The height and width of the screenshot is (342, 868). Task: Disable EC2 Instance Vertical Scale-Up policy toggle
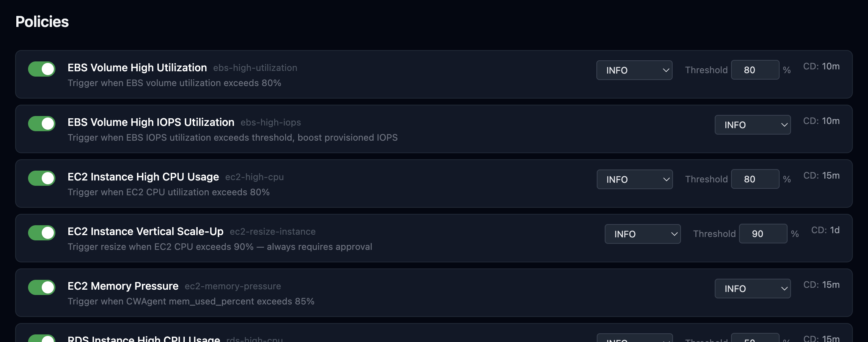(42, 233)
